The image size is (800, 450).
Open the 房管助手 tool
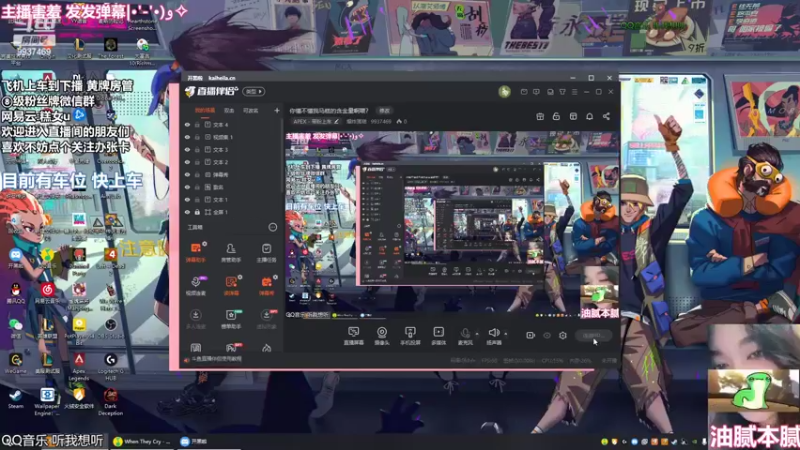[231, 253]
